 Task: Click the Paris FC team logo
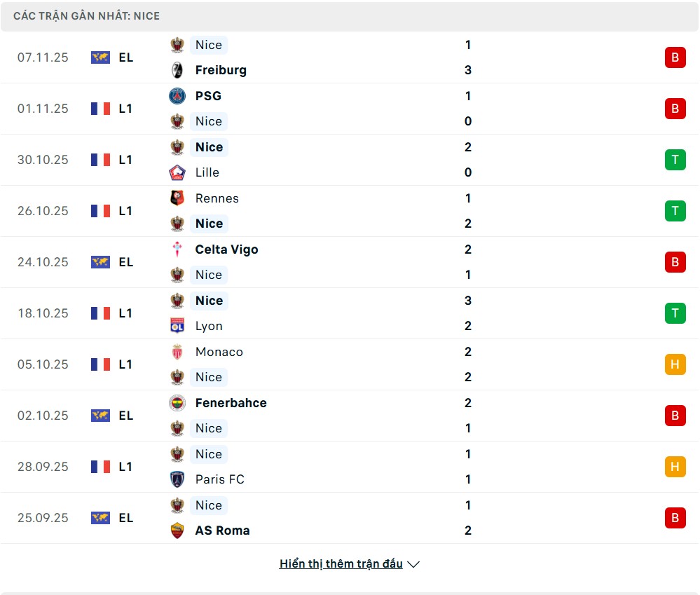(177, 479)
